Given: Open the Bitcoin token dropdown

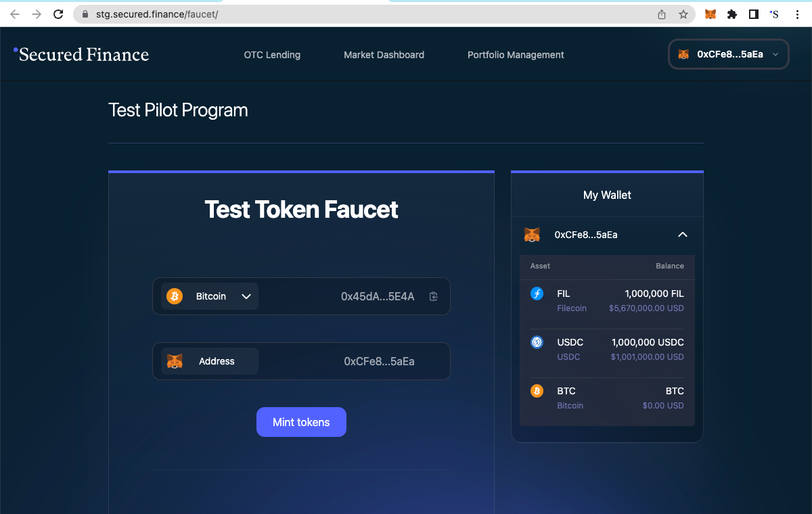Looking at the screenshot, I should tap(210, 296).
